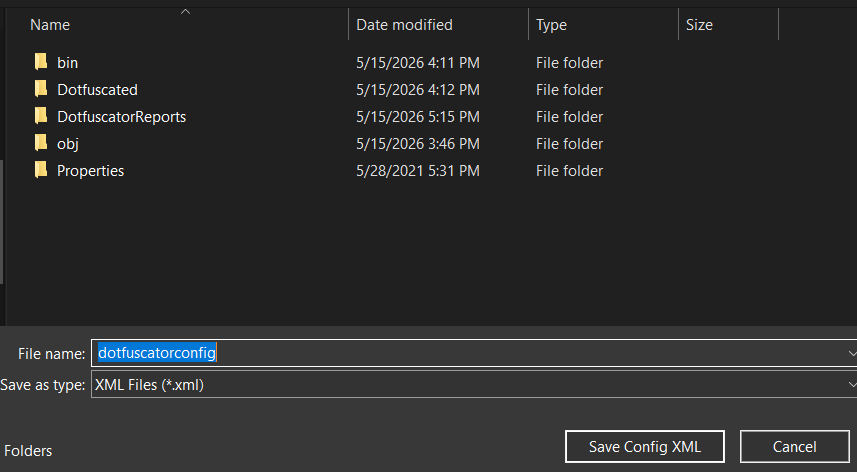
Task: Toggle the Folders pane expander
Action: 28,451
